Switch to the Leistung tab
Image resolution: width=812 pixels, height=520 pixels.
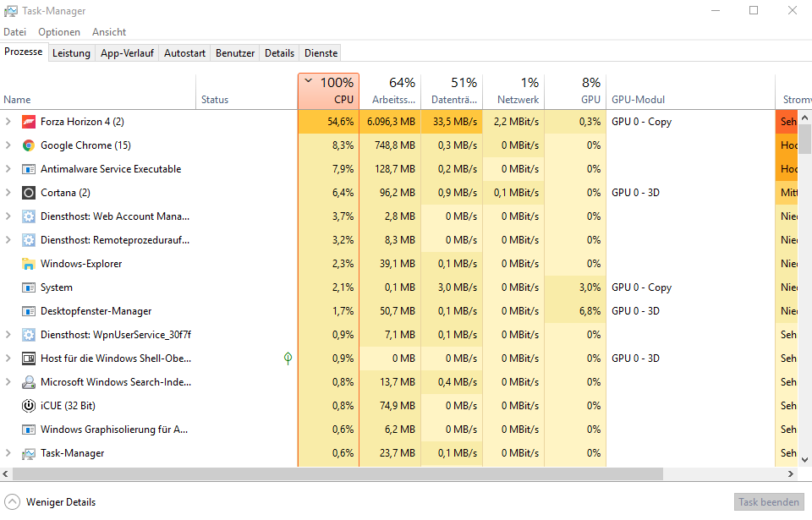(x=71, y=52)
